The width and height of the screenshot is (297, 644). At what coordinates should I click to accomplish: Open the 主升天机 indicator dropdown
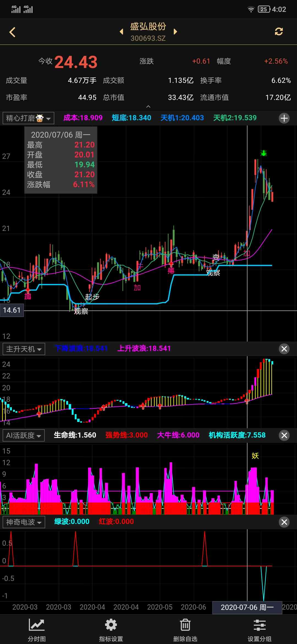(24, 349)
